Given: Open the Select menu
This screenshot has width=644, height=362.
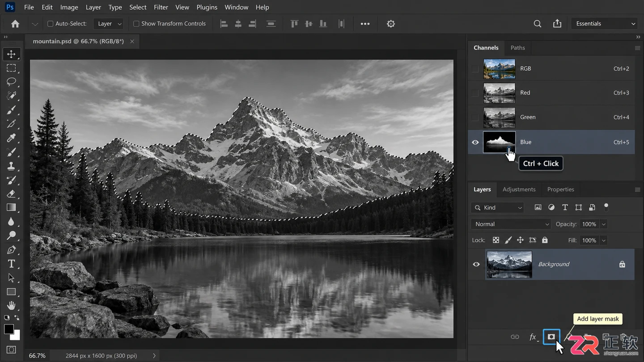Looking at the screenshot, I should tap(138, 7).
